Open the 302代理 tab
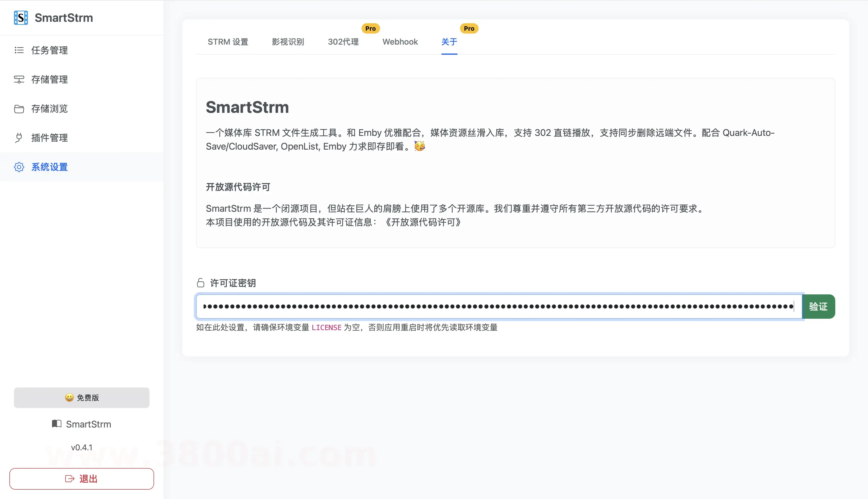This screenshot has height=499, width=868. (x=343, y=42)
